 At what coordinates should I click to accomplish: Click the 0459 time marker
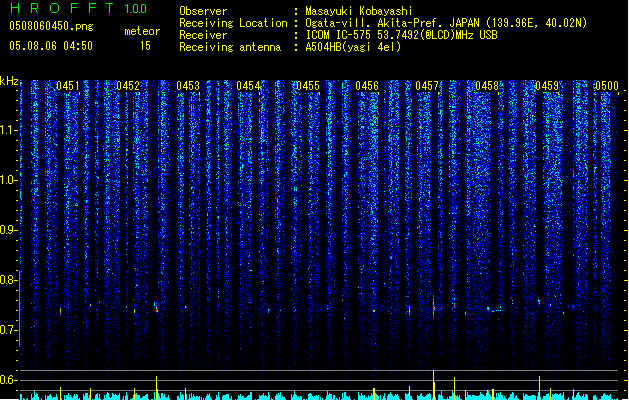coord(547,86)
